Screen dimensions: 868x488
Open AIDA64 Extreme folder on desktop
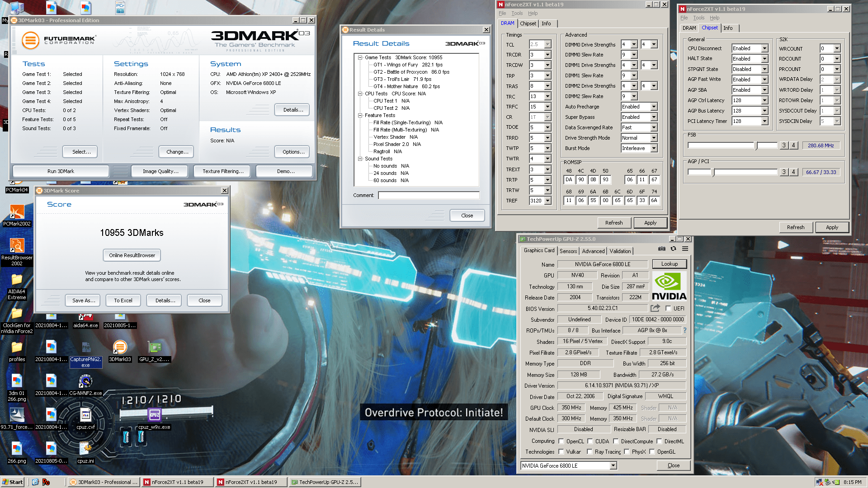[17, 286]
